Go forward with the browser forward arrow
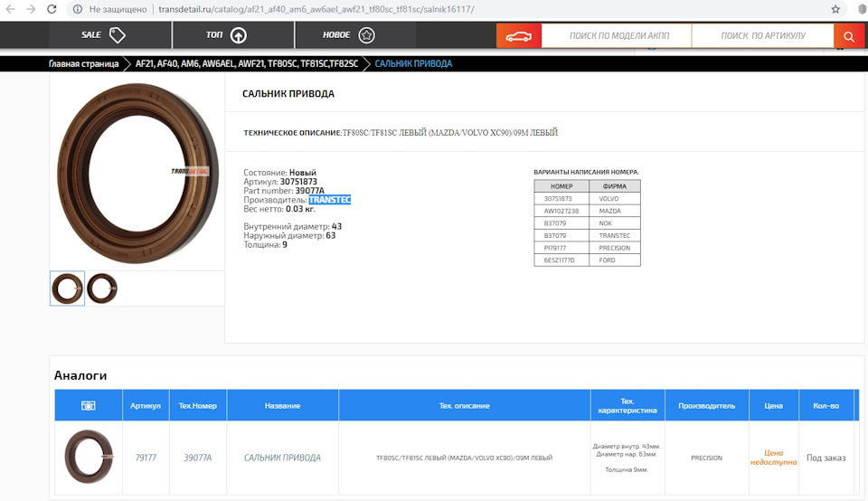Screen dimensions: 868x501 point(31,9)
